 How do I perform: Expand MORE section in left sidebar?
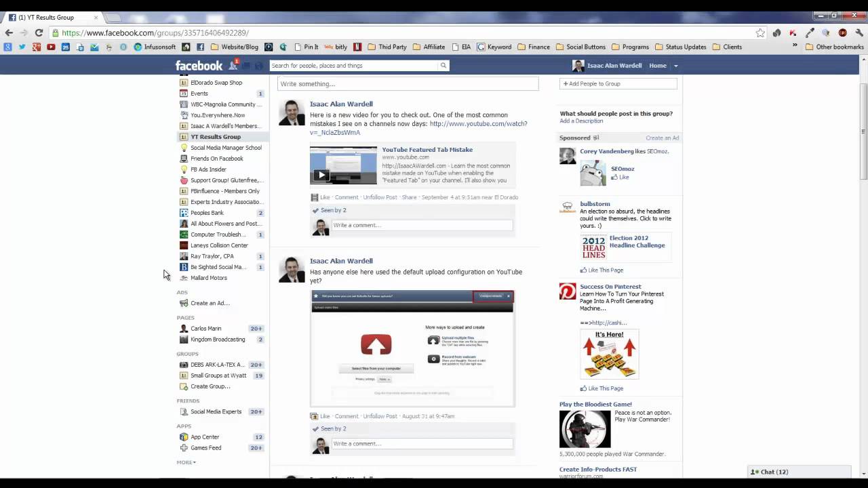(186, 462)
